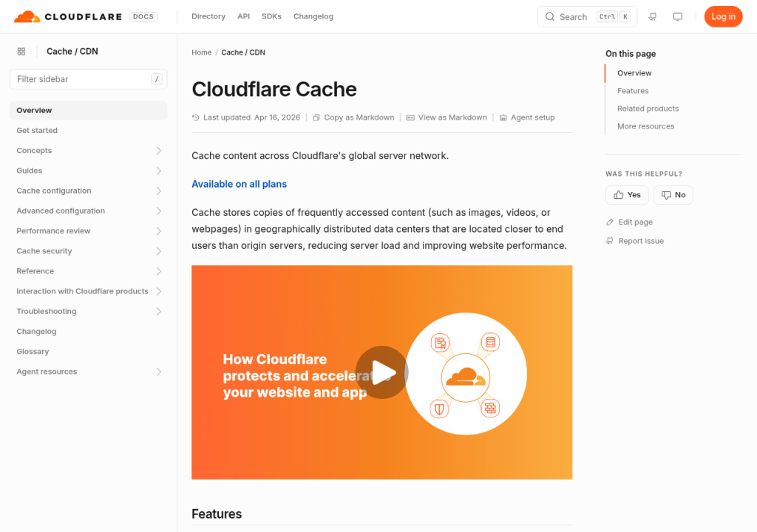Expand Cache security chevron
This screenshot has height=532, width=757.
coord(158,251)
